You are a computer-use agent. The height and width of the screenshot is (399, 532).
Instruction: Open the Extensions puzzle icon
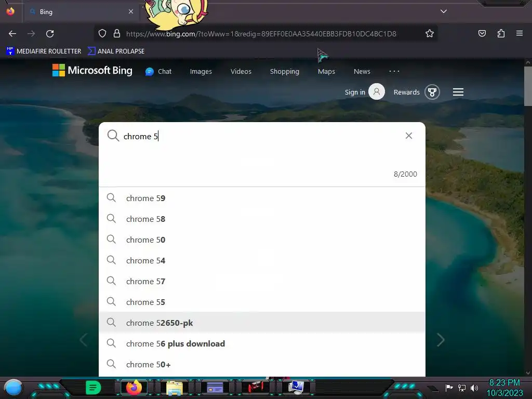pyautogui.click(x=501, y=33)
